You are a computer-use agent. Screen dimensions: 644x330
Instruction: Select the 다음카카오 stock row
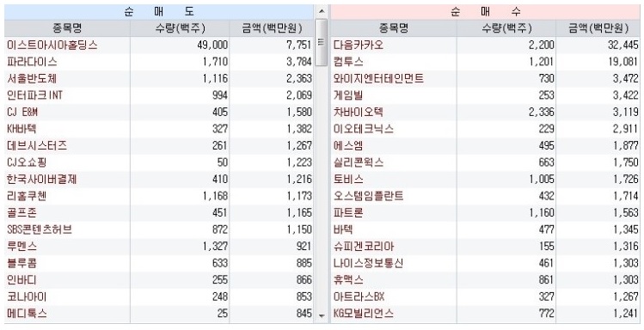tap(485, 46)
